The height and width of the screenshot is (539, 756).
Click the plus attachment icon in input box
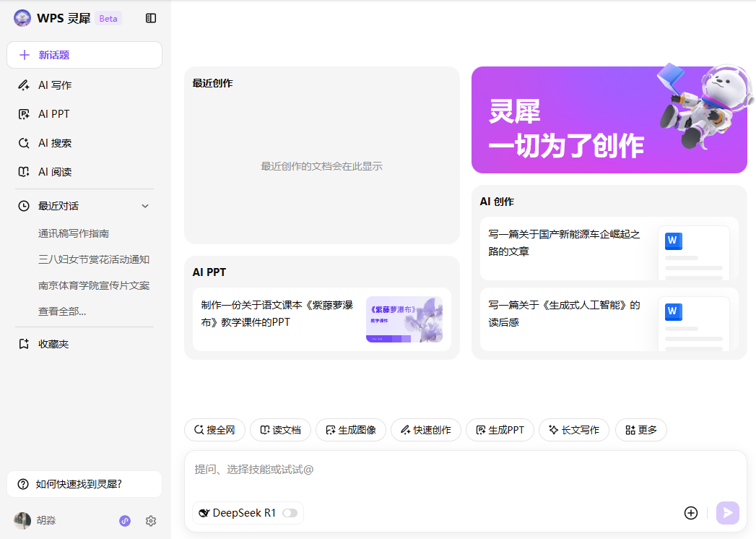point(690,513)
